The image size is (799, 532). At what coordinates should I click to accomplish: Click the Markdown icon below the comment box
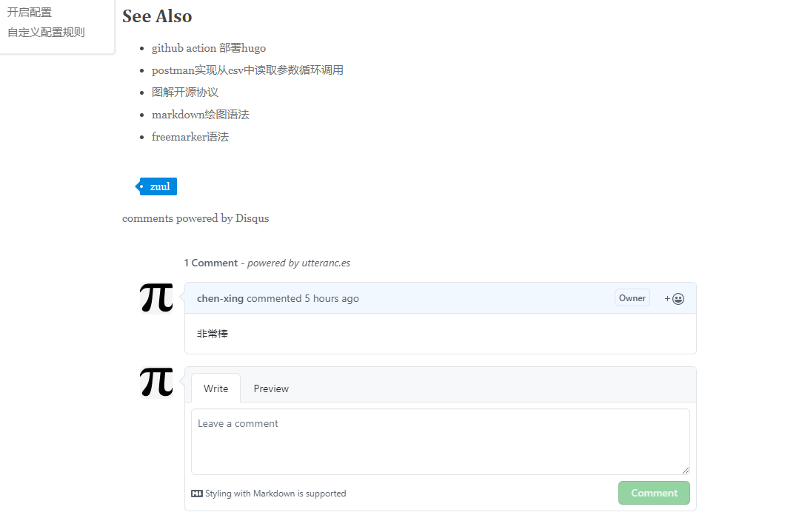(x=197, y=494)
